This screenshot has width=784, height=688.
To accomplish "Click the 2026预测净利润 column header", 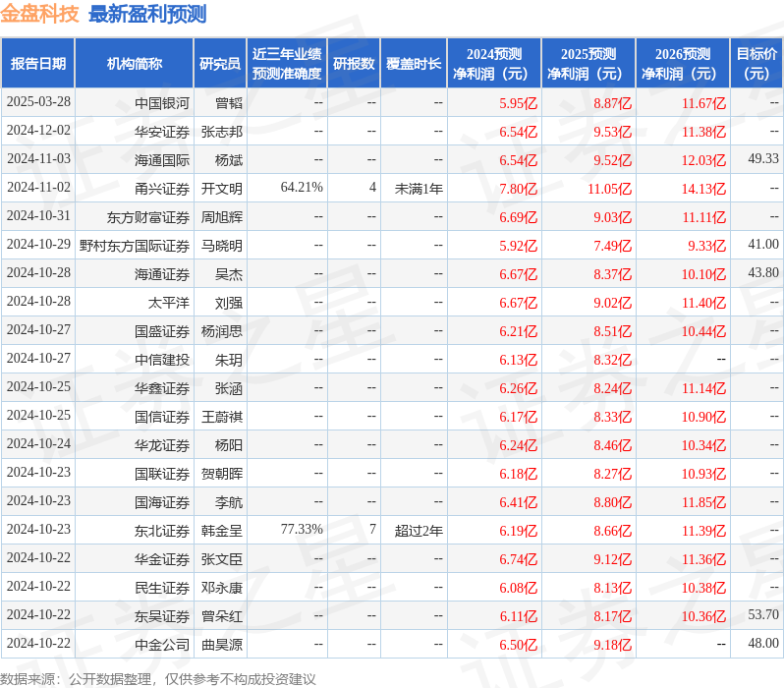I will click(683, 64).
